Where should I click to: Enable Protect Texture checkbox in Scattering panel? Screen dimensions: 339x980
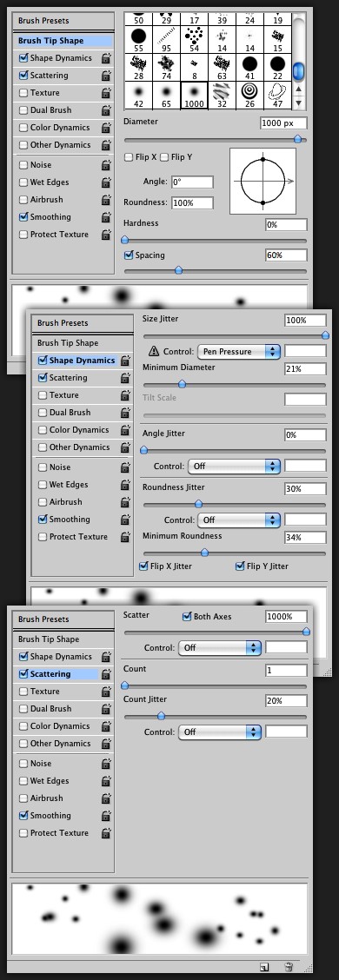pos(23,833)
